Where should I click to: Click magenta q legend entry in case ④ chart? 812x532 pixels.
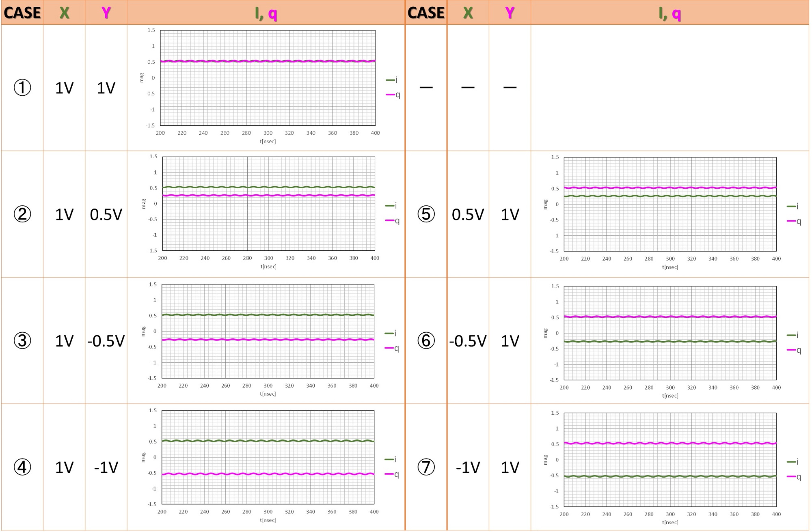(x=392, y=474)
